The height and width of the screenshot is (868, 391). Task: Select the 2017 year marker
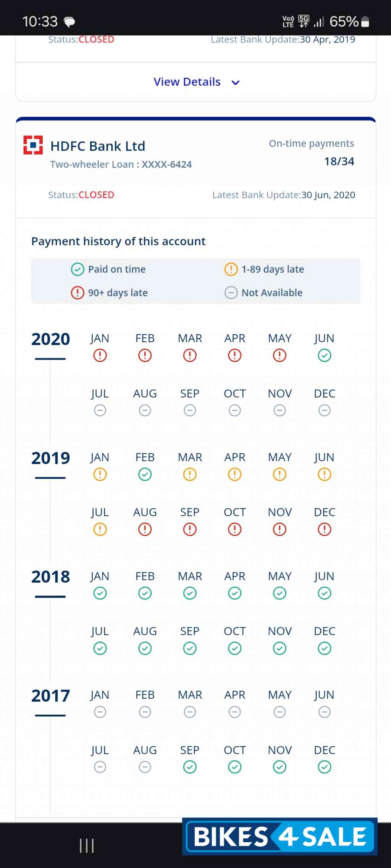click(x=50, y=696)
